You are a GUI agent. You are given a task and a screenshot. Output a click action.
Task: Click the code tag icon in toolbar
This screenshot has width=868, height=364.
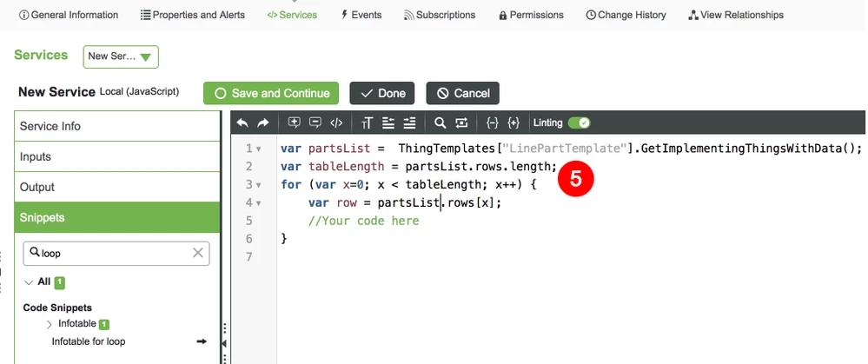(x=336, y=122)
